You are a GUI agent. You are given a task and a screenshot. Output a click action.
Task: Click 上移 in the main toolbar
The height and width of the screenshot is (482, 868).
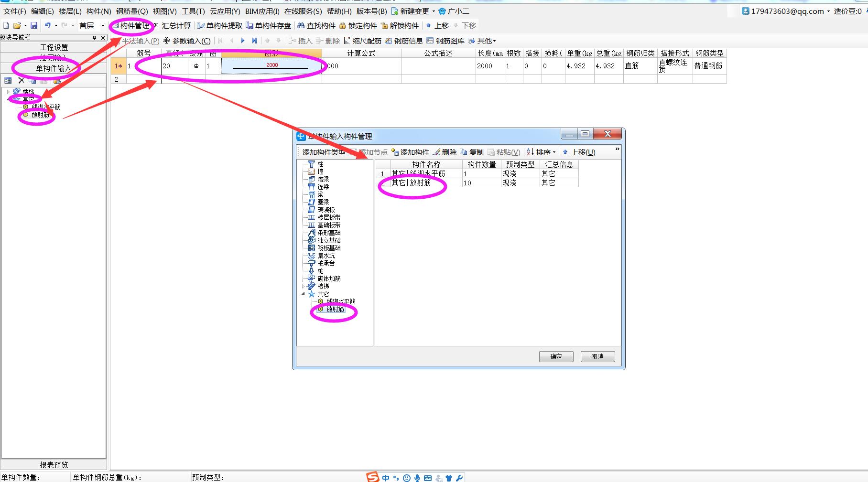tap(437, 25)
